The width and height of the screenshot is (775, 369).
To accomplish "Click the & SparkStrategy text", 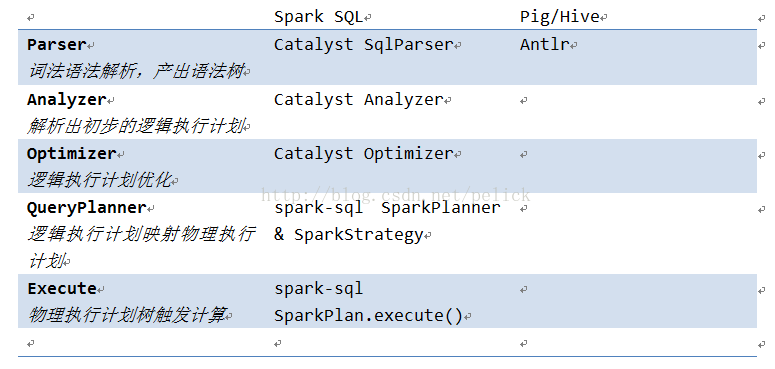I will point(349,235).
